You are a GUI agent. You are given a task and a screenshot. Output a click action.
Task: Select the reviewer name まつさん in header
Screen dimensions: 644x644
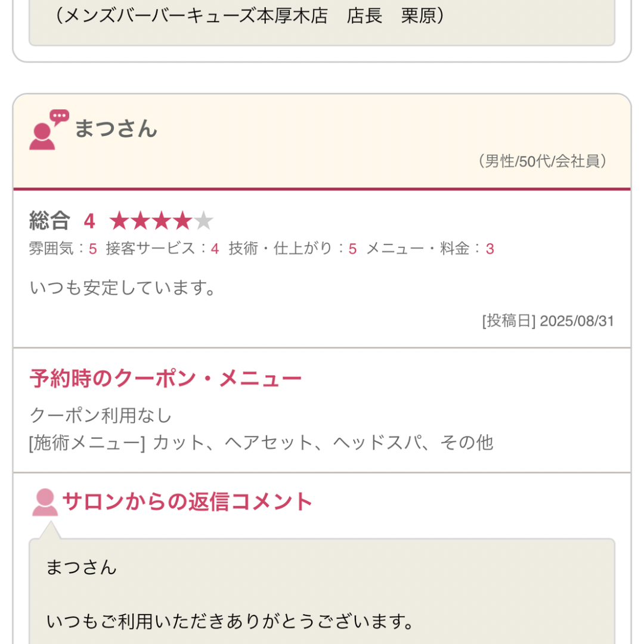point(116,129)
